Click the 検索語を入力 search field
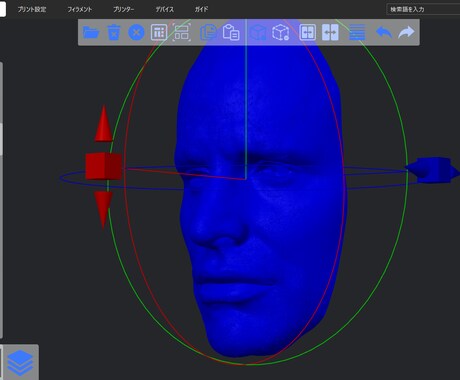Screen dimensions: 460x380 tap(423, 9)
